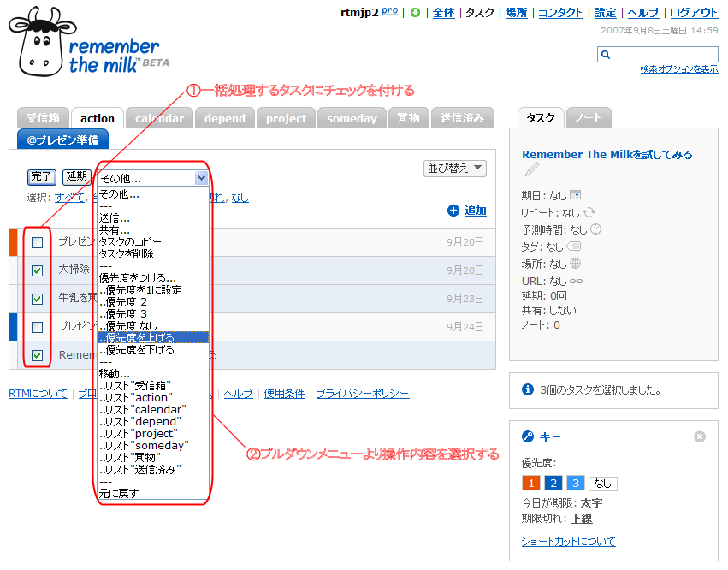Click the pencil rename icon under task title
Viewport: 728px width, 570px height.
coord(531,169)
